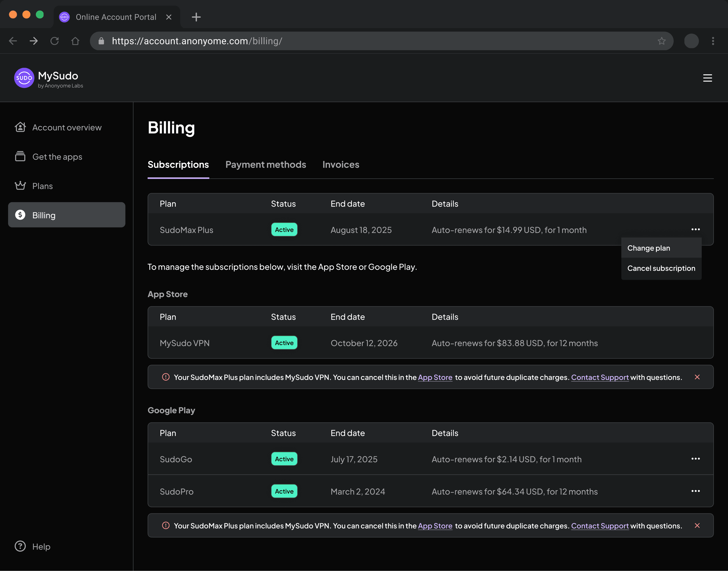This screenshot has width=728, height=571.
Task: Choose Cancel subscription from menu
Action: point(661,268)
